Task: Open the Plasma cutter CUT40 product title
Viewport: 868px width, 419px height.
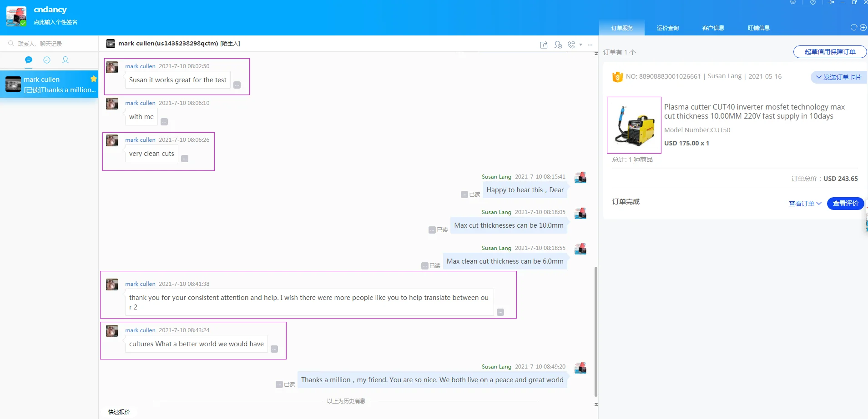Action: tap(754, 111)
